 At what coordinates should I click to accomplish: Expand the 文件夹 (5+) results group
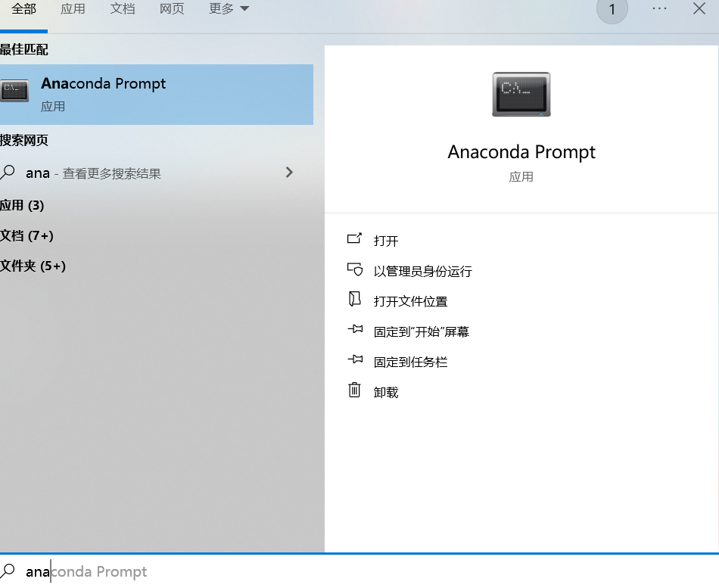tap(33, 266)
